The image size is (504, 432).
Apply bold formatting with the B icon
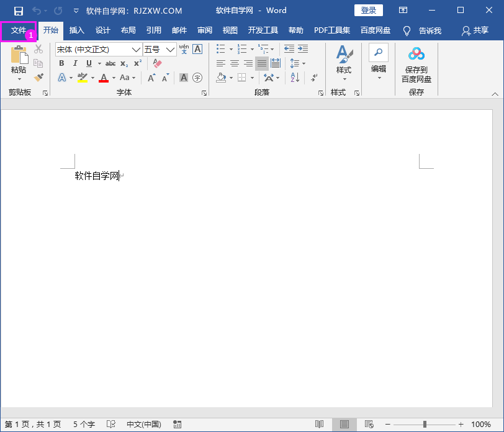click(61, 63)
